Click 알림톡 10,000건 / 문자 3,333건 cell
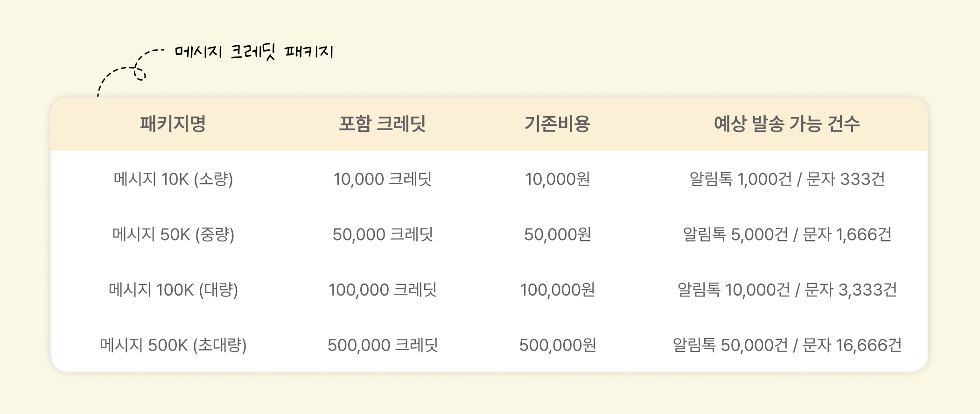 [787, 290]
